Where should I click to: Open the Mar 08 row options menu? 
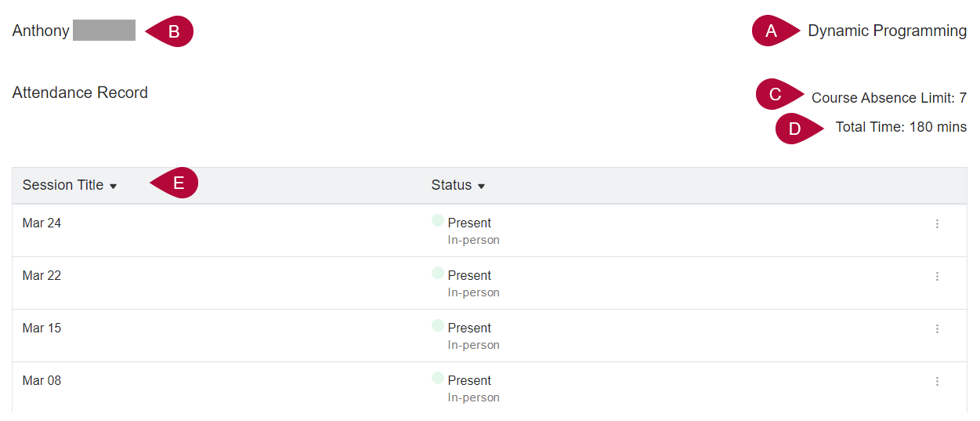[937, 382]
